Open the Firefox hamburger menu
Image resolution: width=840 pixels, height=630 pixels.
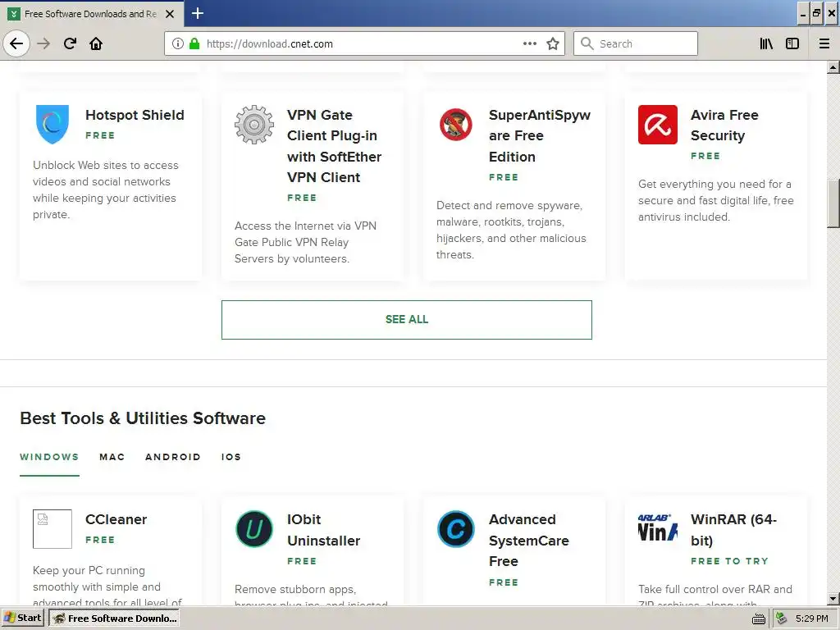[x=824, y=44]
